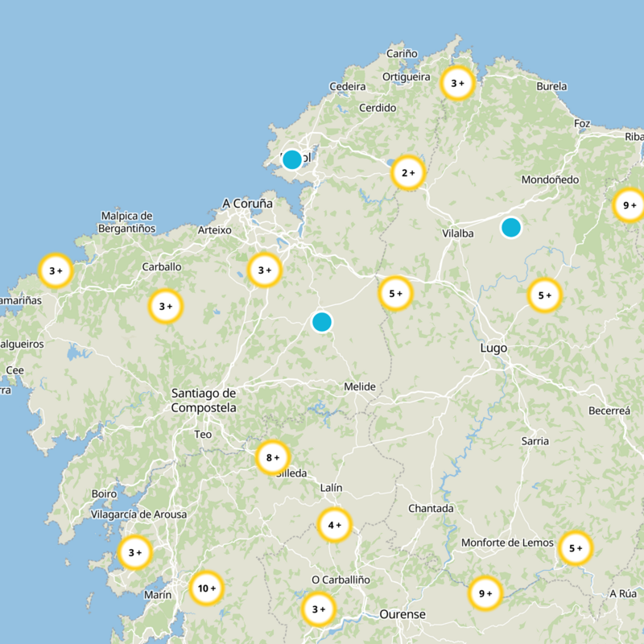Expand the 3+ cluster below Carballo
The height and width of the screenshot is (644, 644).
tap(166, 307)
